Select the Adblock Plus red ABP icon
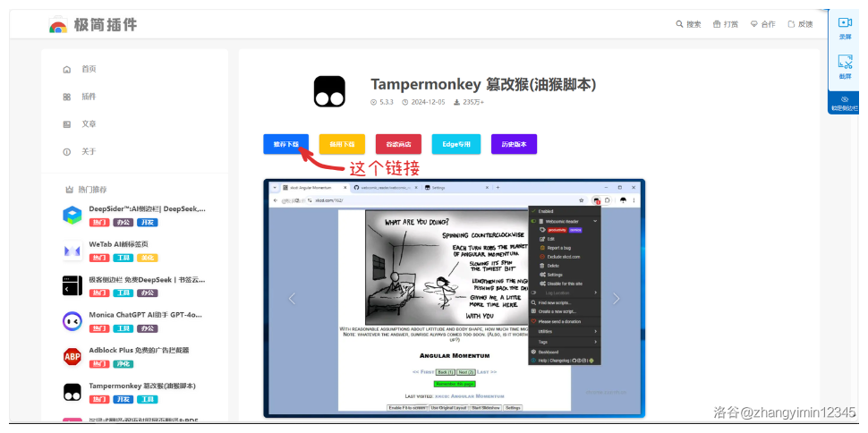Viewport: 868px width, 433px height. click(x=72, y=357)
